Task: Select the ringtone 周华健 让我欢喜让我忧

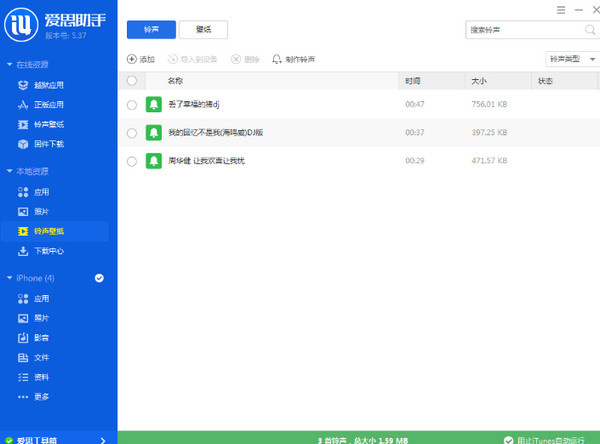Action: (x=132, y=160)
